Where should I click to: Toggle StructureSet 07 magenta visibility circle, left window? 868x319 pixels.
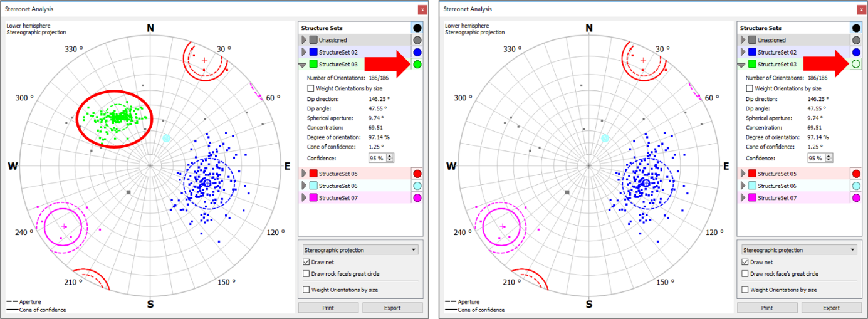(417, 198)
